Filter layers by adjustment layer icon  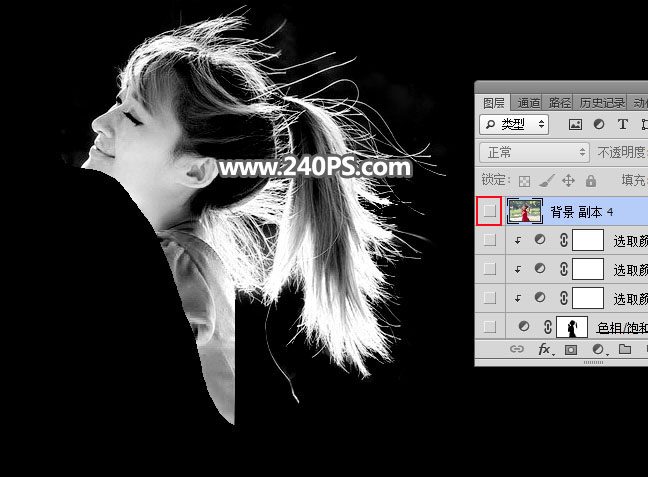pos(599,125)
